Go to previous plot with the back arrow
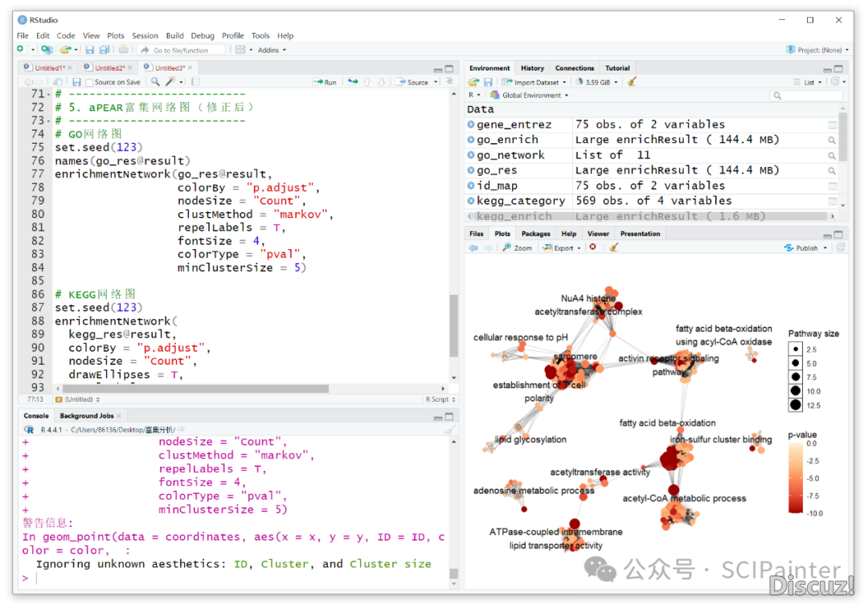This screenshot has width=868, height=605. [473, 248]
